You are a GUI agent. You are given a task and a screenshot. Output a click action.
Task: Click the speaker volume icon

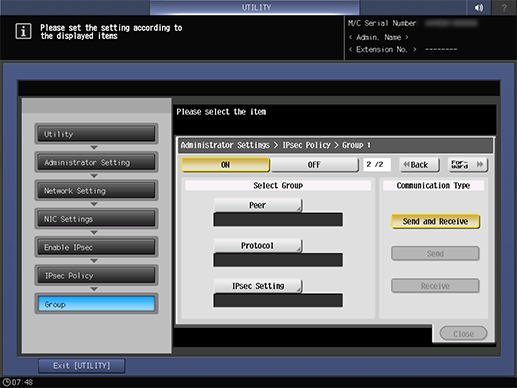point(479,7)
